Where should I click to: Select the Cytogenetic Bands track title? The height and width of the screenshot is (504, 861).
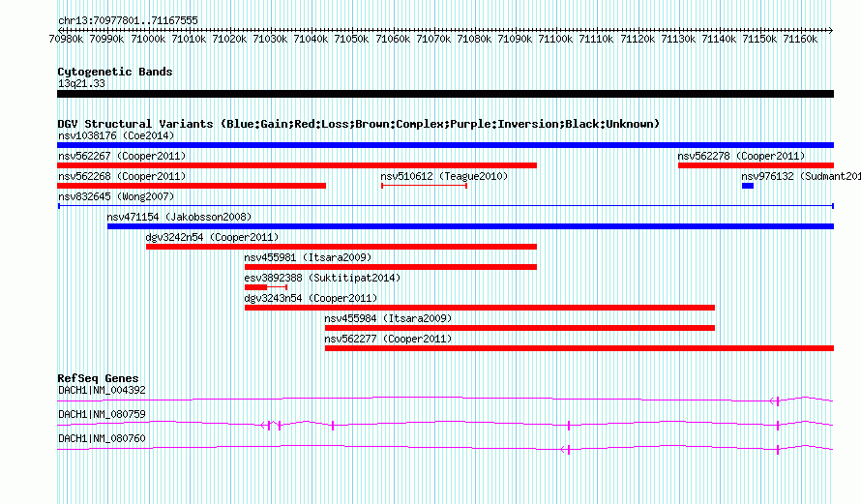point(115,72)
